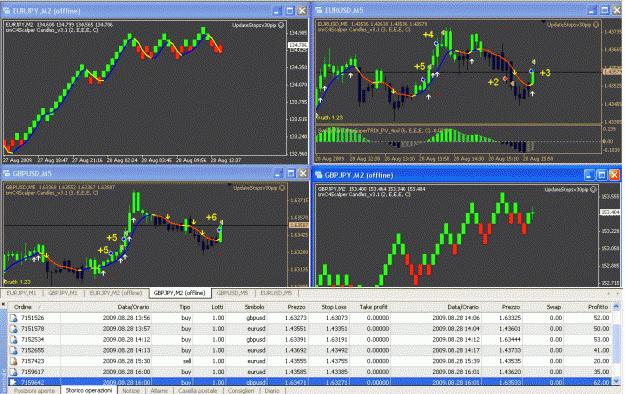Open the Consiglieri terminal tab
The height and width of the screenshot is (394, 625).
pyautogui.click(x=241, y=390)
